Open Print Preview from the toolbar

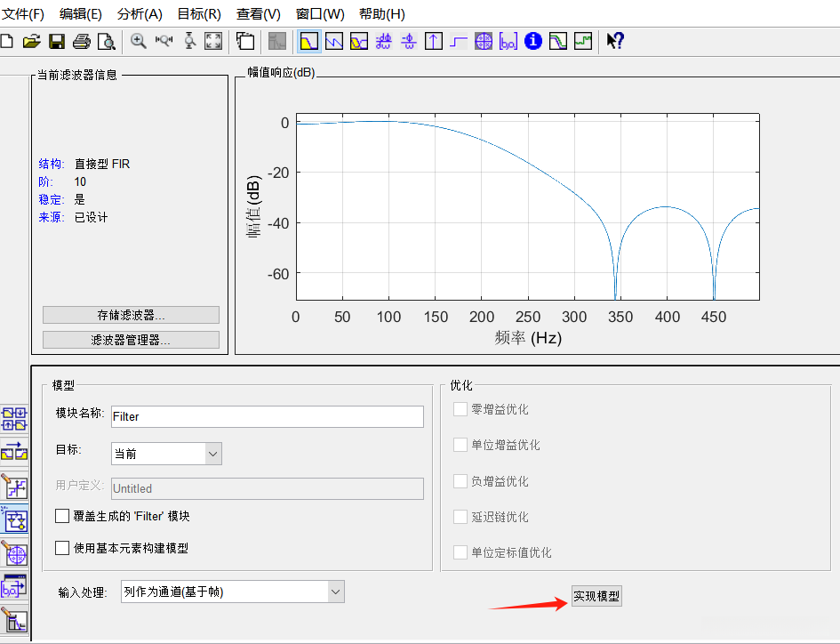pyautogui.click(x=107, y=41)
